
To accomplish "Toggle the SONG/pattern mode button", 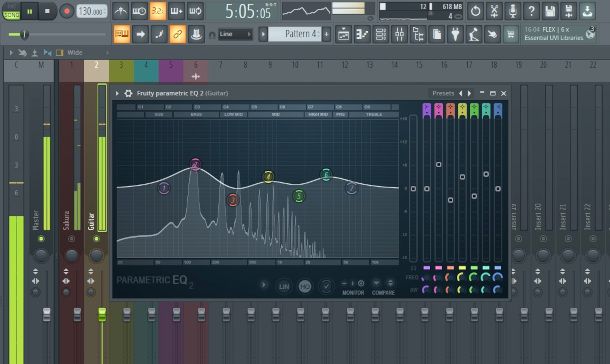I will pos(11,12).
